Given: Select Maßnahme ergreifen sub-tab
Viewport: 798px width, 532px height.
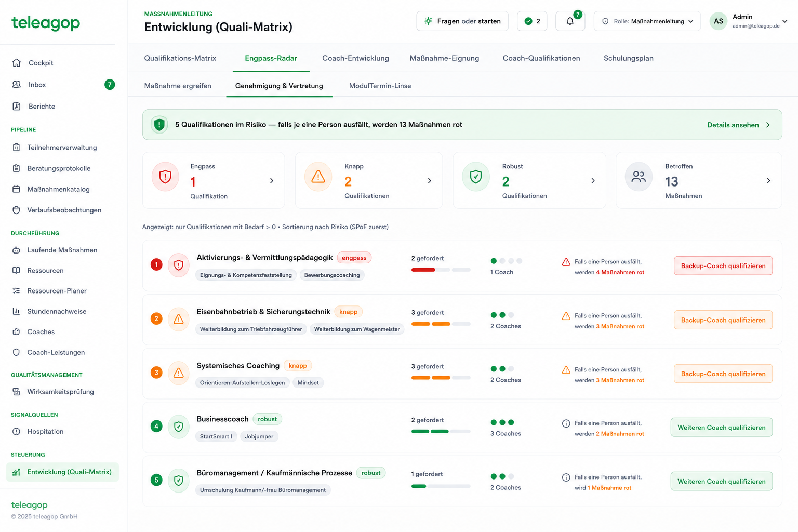Looking at the screenshot, I should tap(178, 86).
